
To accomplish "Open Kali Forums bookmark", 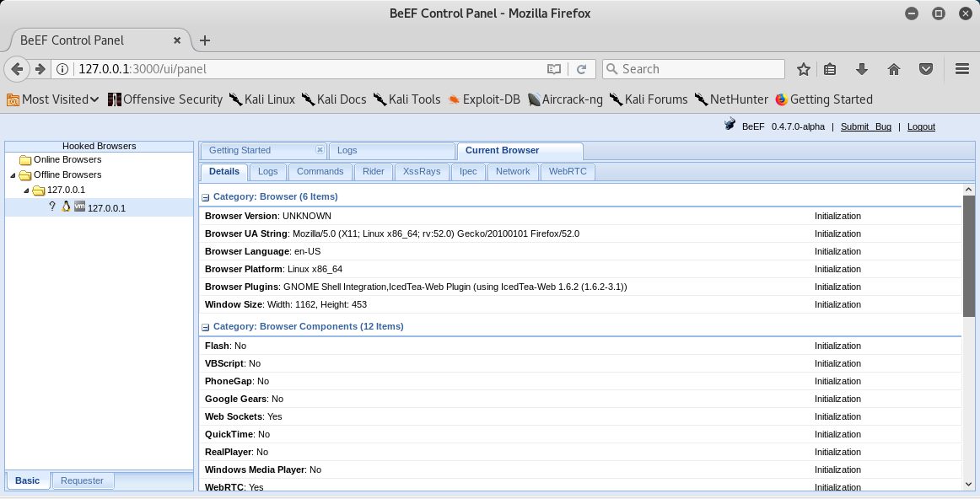I will [649, 99].
